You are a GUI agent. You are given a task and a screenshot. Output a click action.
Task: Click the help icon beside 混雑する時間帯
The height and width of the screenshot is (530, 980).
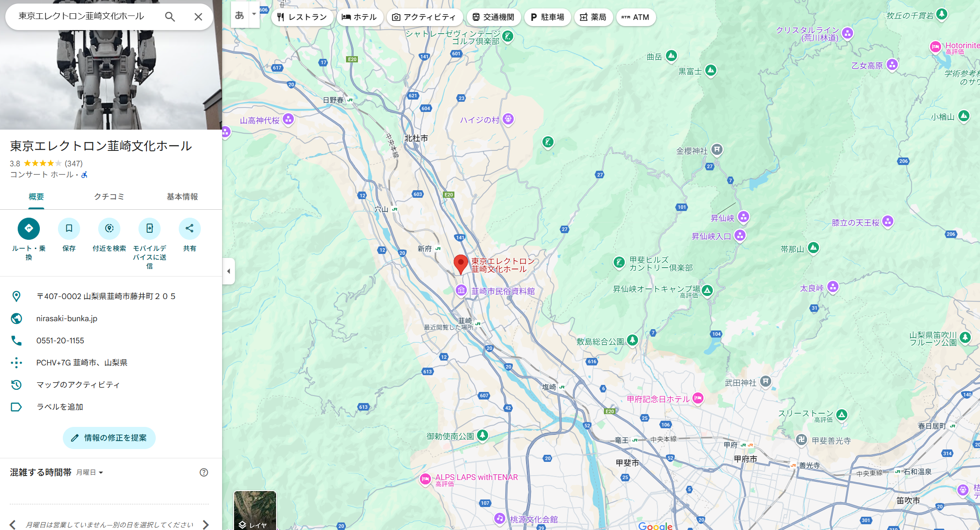[x=204, y=472]
